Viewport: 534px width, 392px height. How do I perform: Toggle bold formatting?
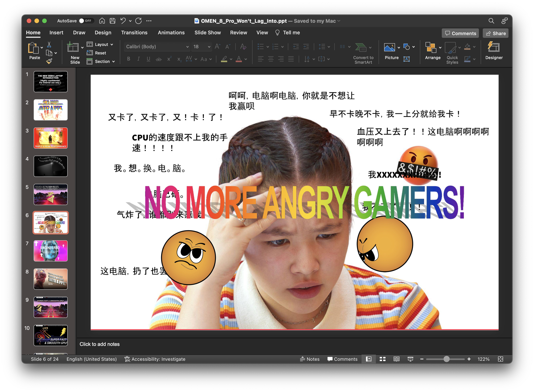point(129,59)
